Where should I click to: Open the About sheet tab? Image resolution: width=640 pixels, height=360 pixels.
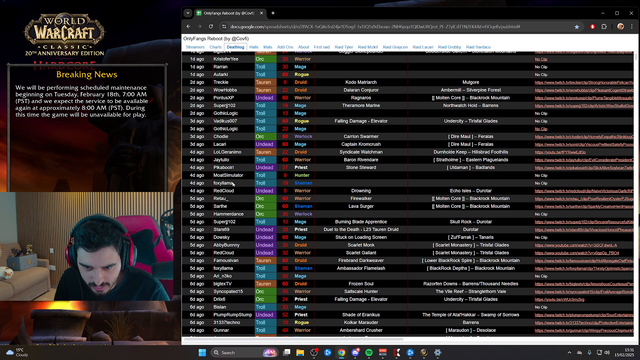pos(303,47)
